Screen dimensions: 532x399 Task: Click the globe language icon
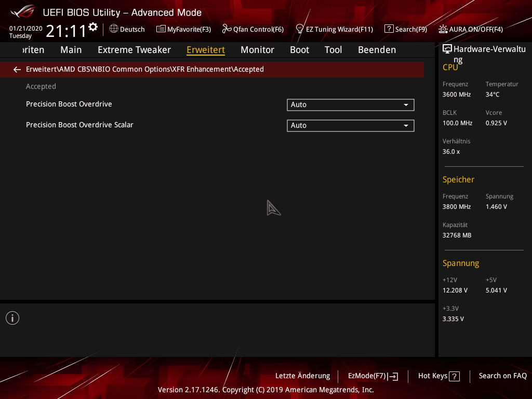point(114,29)
